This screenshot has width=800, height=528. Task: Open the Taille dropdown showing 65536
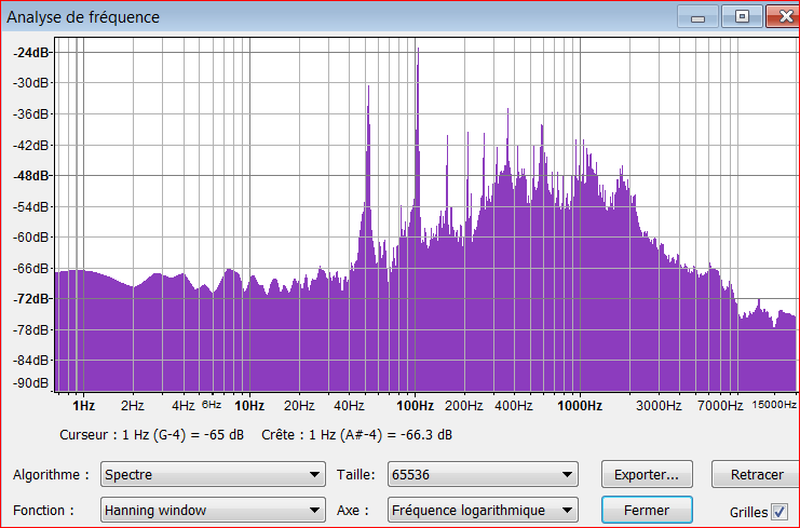coord(483,475)
